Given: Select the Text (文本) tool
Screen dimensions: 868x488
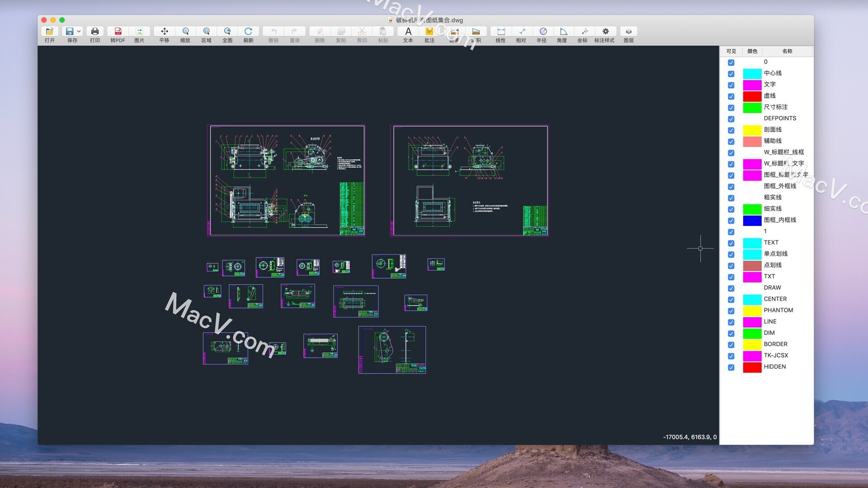Looking at the screenshot, I should click(408, 32).
